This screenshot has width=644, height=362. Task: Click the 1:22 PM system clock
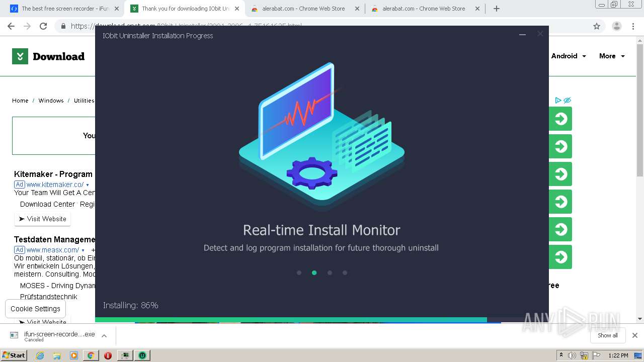pyautogui.click(x=618, y=355)
